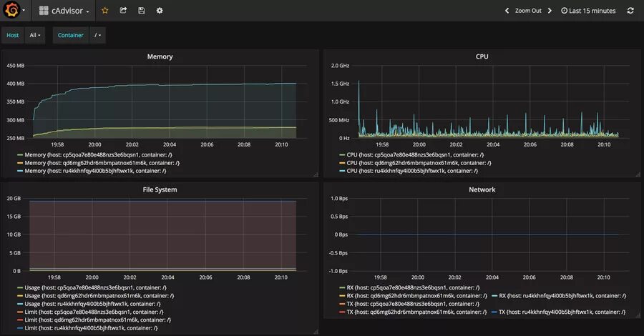Open the Container variable / dropdown
644x336 pixels.
click(97, 35)
